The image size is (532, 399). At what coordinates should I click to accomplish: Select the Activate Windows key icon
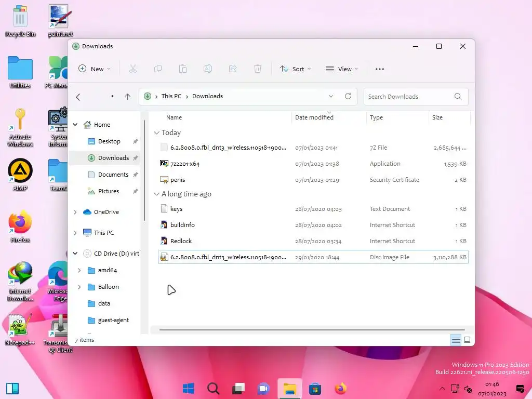(20, 128)
